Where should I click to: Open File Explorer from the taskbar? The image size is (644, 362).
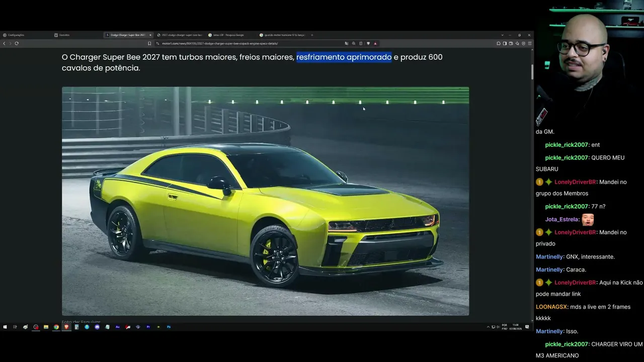pyautogui.click(x=46, y=327)
